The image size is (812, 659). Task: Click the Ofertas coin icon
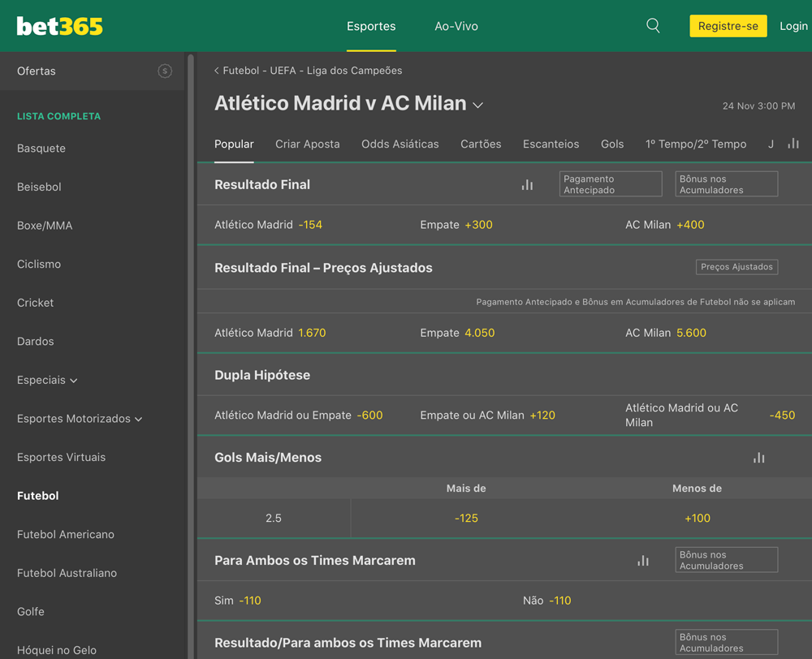165,71
